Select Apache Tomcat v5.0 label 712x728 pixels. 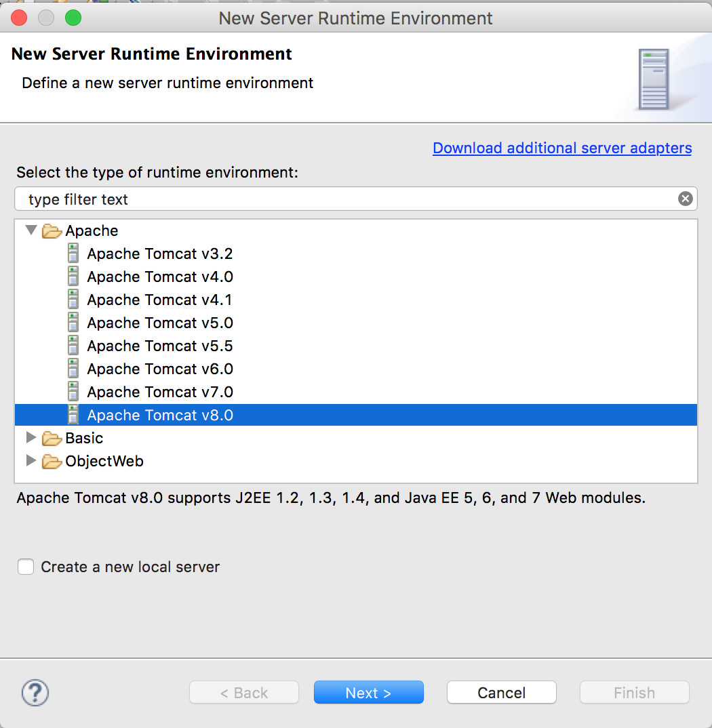[x=160, y=323]
